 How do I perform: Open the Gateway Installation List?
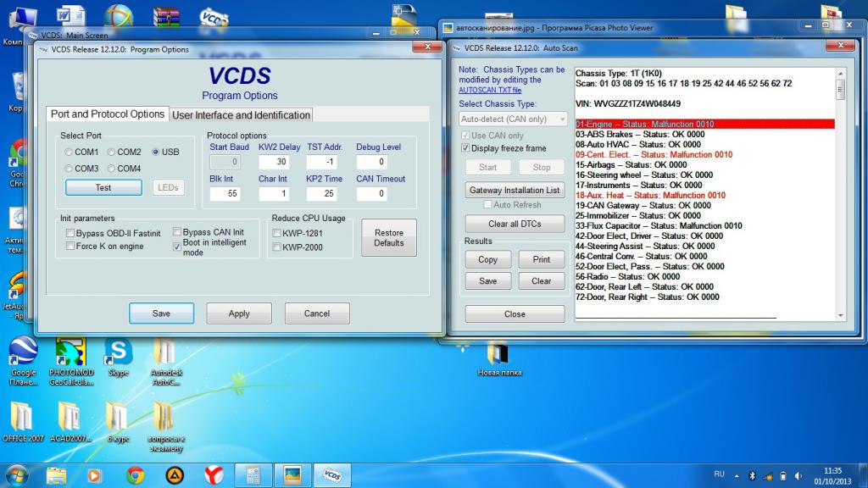[x=515, y=190]
